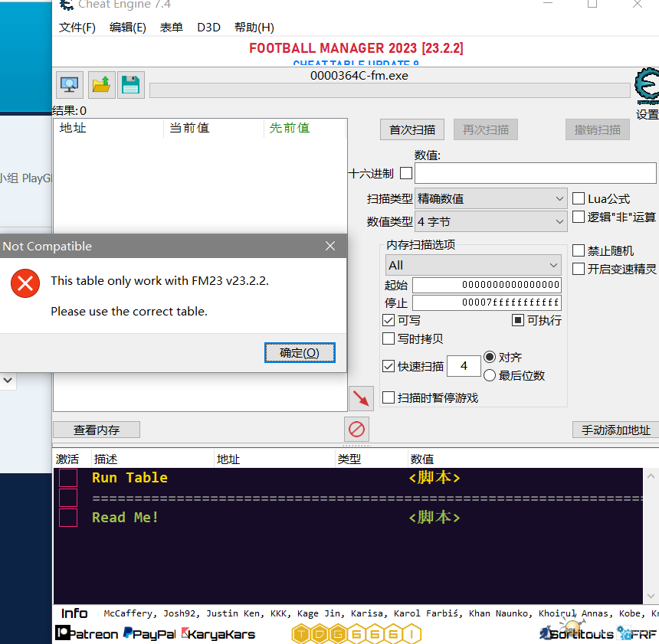Open the D3D menu
The width and height of the screenshot is (659, 644).
(x=209, y=28)
